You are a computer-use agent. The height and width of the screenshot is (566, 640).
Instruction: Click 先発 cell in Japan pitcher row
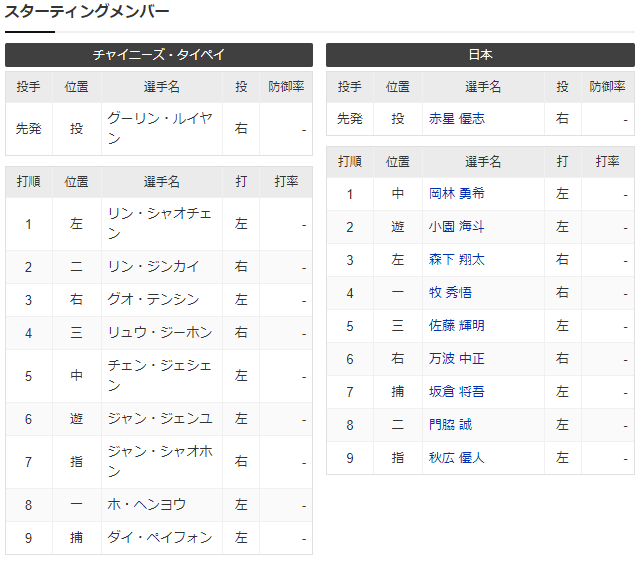point(350,119)
